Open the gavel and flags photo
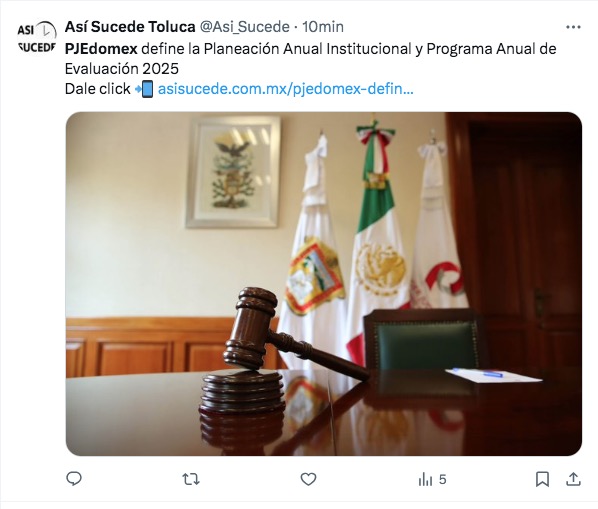598x509 pixels. (324, 284)
